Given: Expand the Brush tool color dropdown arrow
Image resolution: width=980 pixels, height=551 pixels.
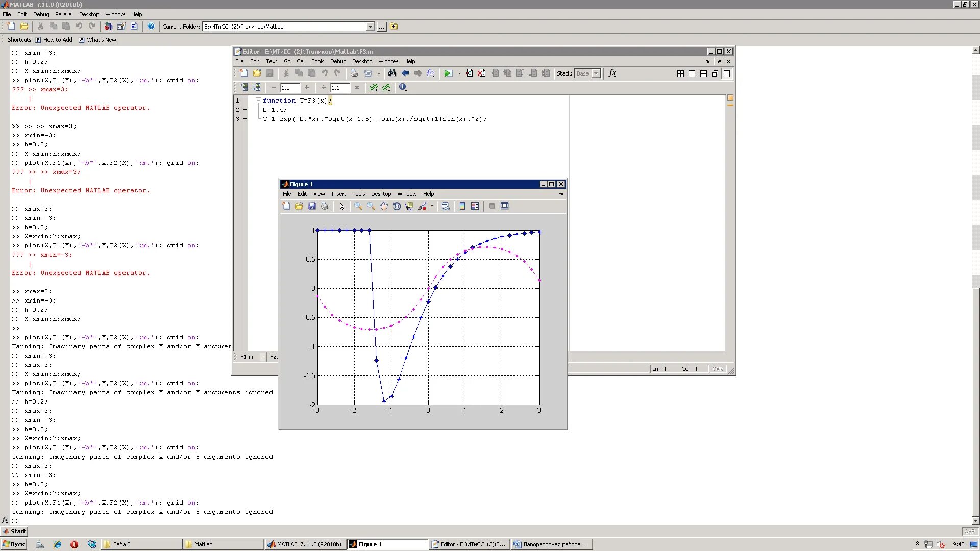Looking at the screenshot, I should click(x=432, y=206).
